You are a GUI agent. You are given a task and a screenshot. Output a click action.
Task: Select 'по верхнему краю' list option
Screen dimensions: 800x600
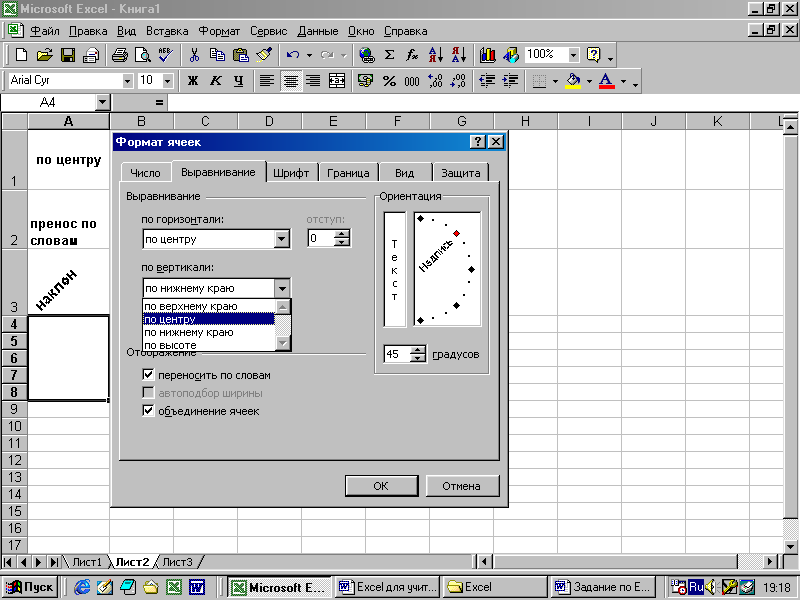point(208,306)
